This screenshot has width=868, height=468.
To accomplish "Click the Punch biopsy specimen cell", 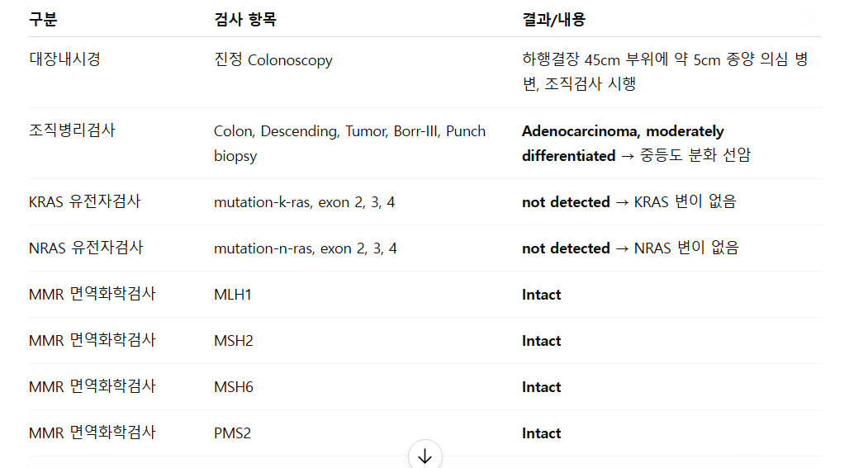I will pyautogui.click(x=350, y=144).
